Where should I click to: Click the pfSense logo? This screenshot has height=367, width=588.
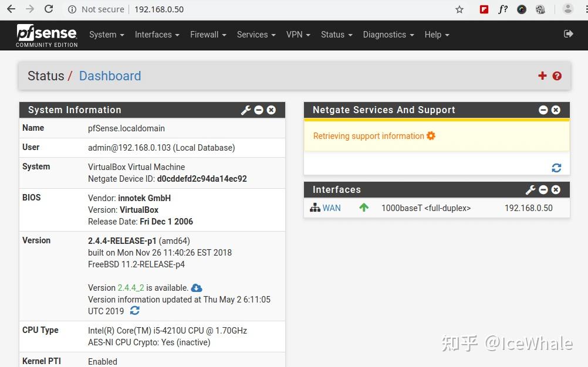[x=46, y=35]
